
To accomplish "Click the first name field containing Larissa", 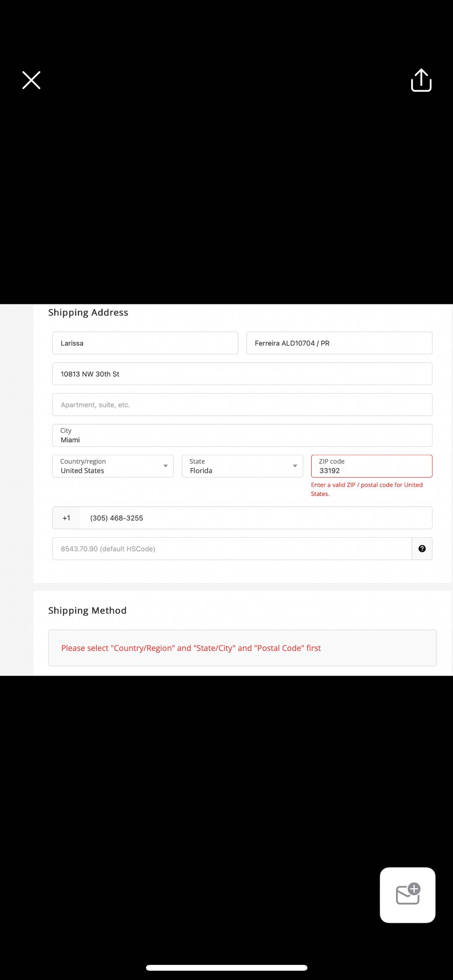I will pyautogui.click(x=145, y=343).
